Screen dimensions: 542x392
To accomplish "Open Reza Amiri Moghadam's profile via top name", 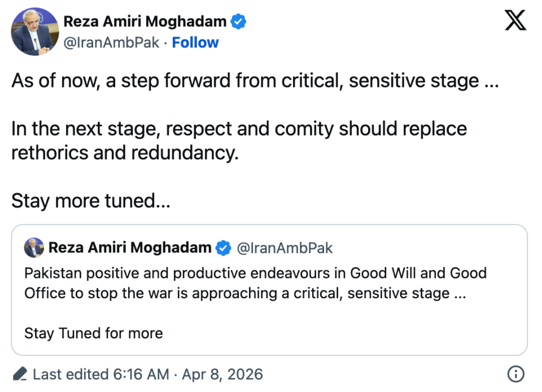I will click(x=145, y=22).
